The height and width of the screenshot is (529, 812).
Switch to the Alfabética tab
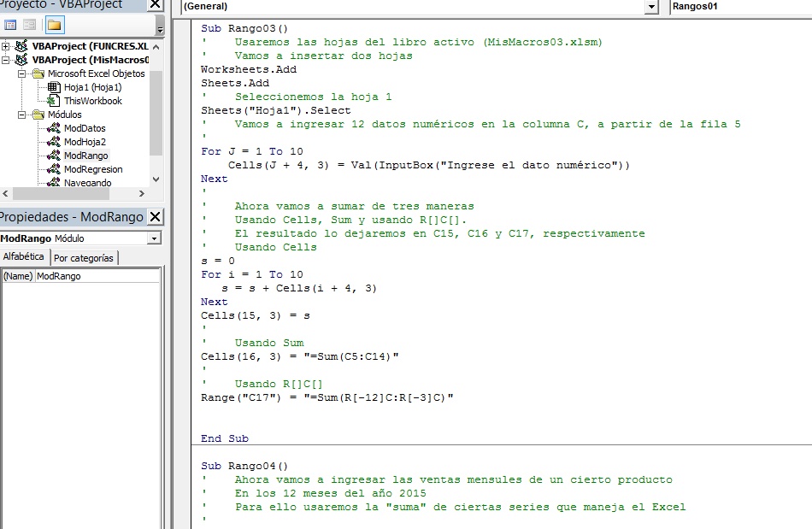click(24, 256)
